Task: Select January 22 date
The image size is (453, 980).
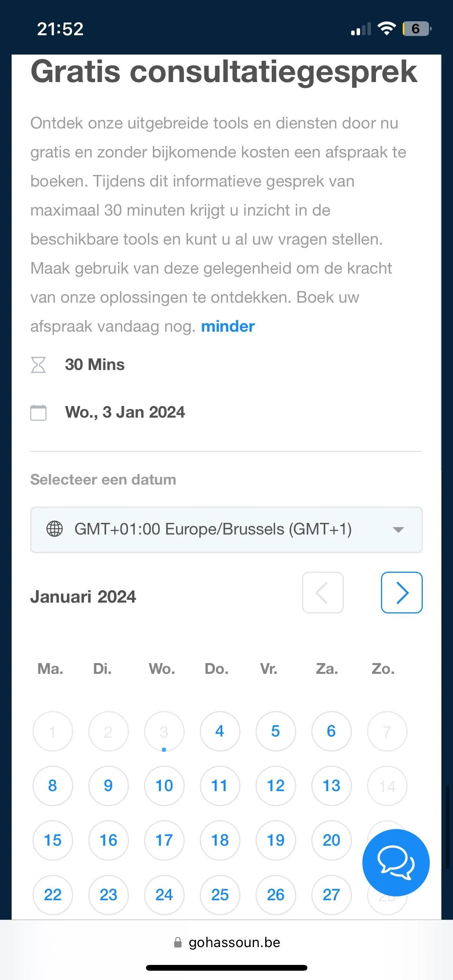Action: [x=53, y=895]
